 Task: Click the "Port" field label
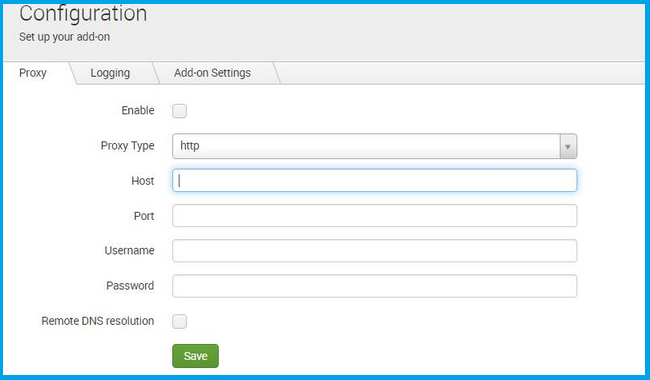(144, 216)
